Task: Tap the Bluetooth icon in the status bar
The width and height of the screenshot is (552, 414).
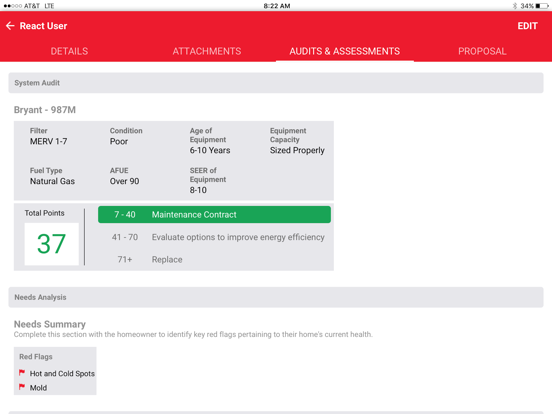Action: (x=515, y=6)
